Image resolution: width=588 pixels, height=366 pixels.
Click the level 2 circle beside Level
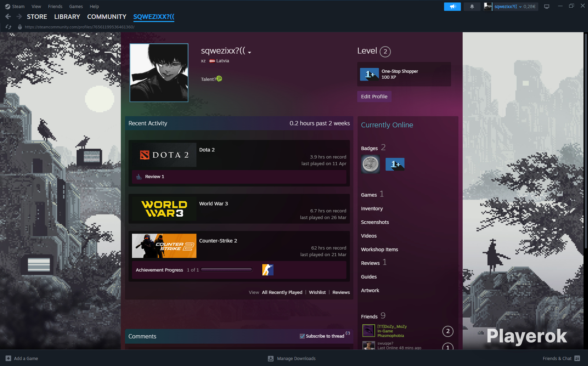pos(385,52)
